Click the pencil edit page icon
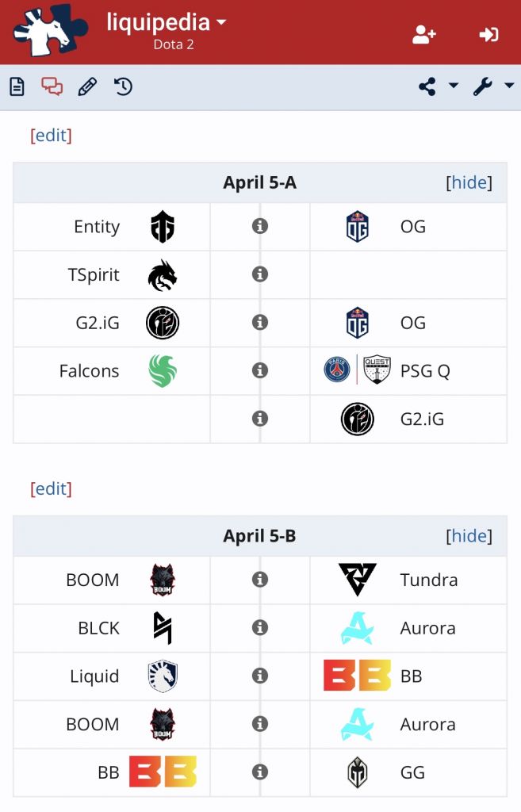Viewport: 521px width, 812px height. pyautogui.click(x=87, y=86)
